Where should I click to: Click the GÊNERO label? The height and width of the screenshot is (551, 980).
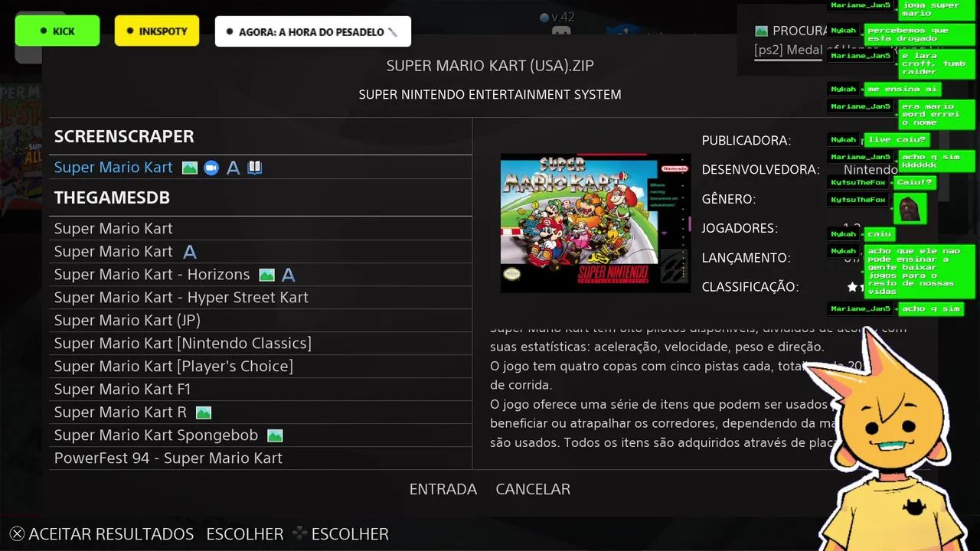(729, 199)
